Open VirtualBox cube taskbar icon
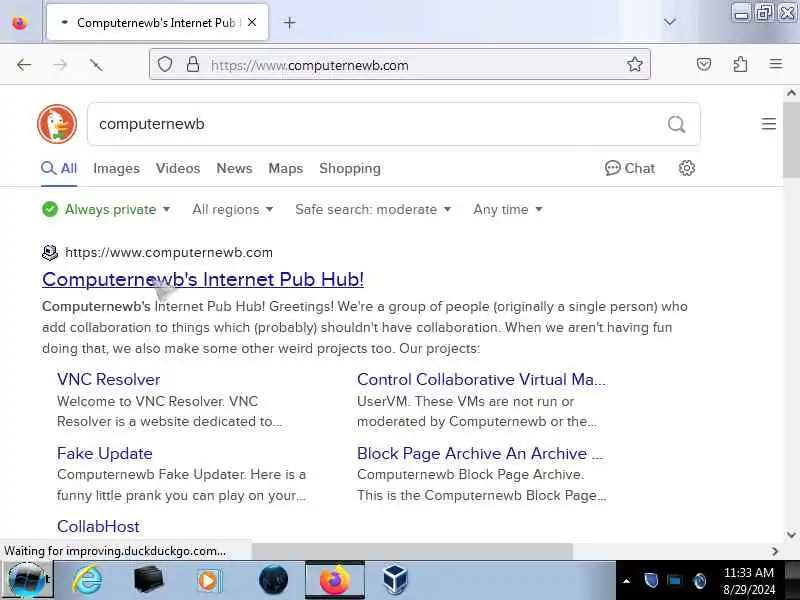Image resolution: width=800 pixels, height=600 pixels. coord(395,580)
